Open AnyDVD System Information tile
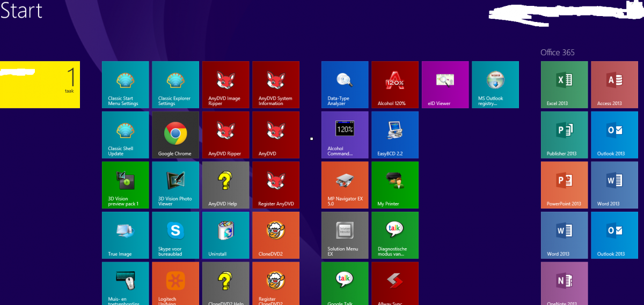 click(276, 85)
